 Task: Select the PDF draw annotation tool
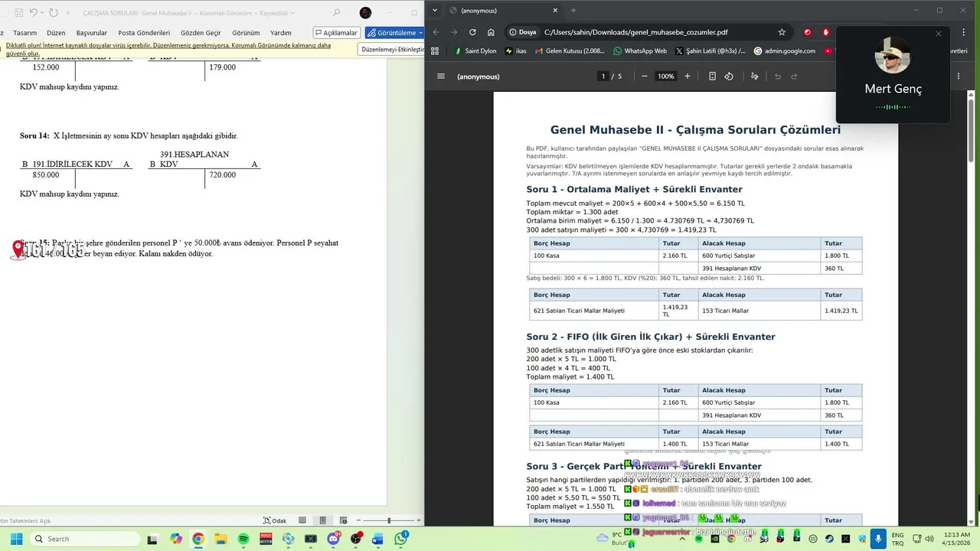(x=754, y=77)
